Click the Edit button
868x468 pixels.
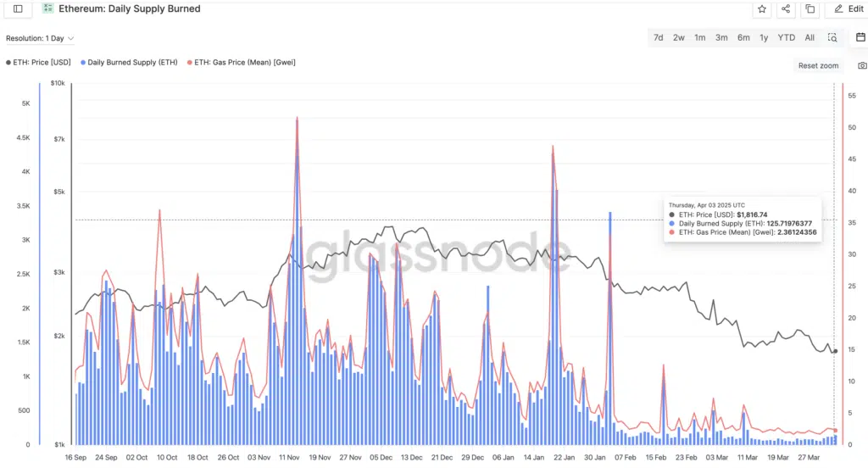tap(849, 9)
